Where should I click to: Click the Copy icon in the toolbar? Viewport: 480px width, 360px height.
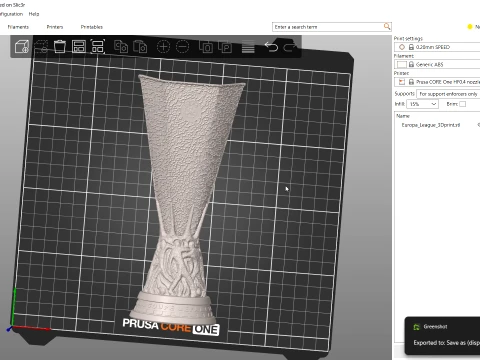(x=121, y=47)
